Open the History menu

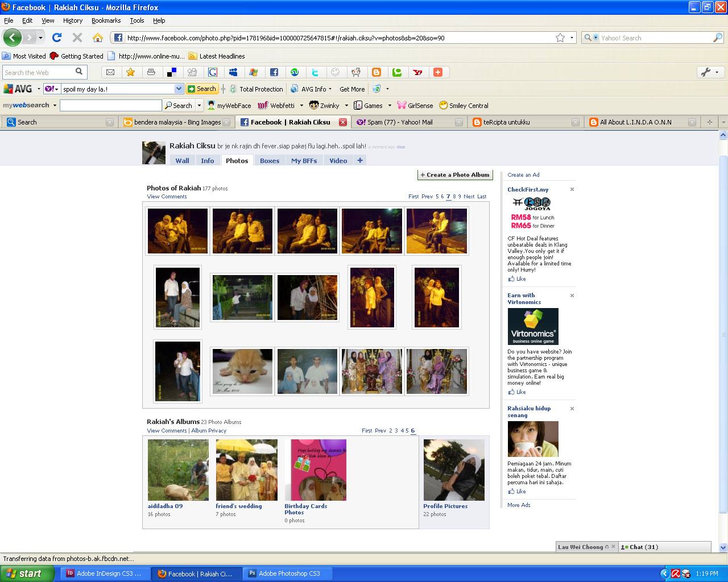tap(73, 20)
